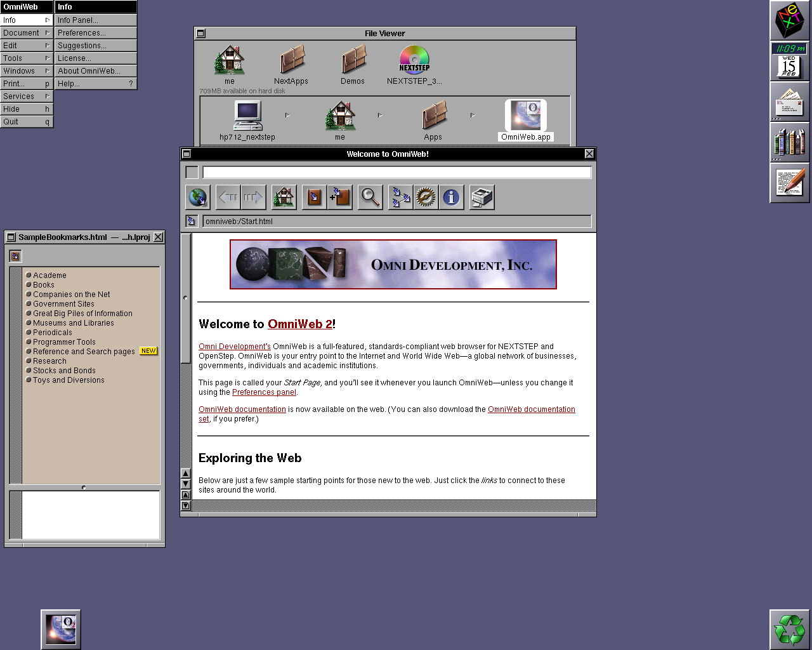Choose About OmniWeb... menu item

click(96, 71)
